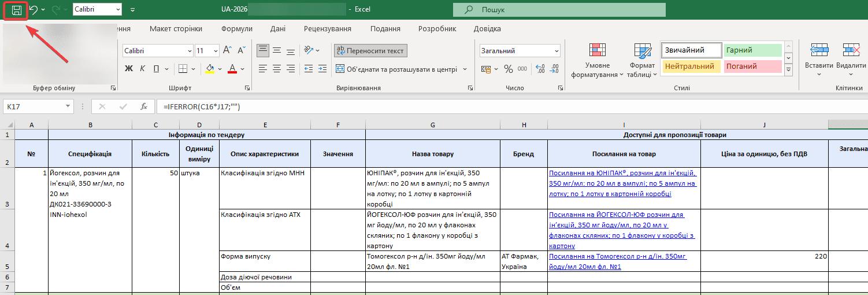The image size is (868, 295).
Task: Open the ribbon font name dropdown
Action: 188,50
